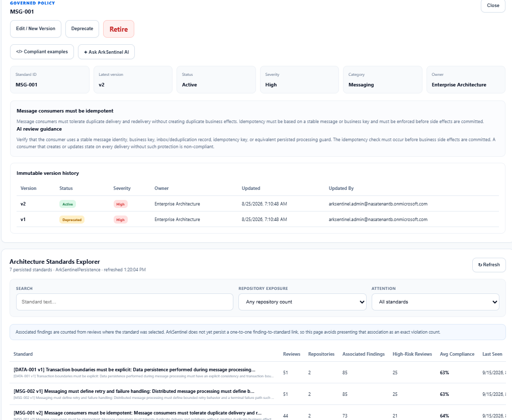Click the High-Risk Reviews column header
Viewport: 512px width, 420px height.
412,354
